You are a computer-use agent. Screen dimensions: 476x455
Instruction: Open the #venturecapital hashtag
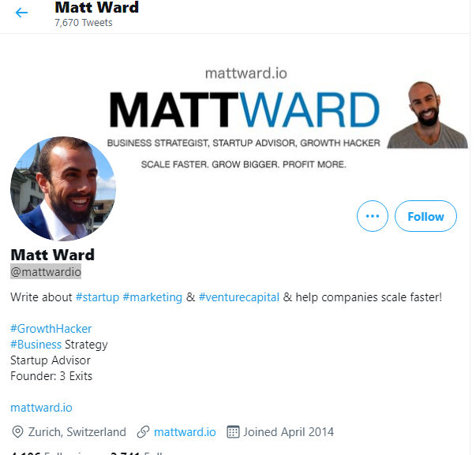239,297
